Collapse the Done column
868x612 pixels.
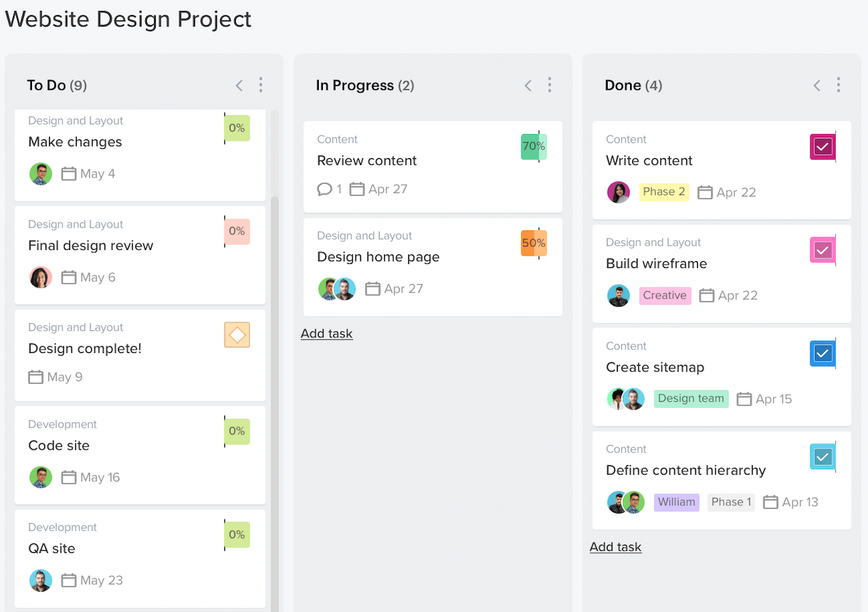816,85
